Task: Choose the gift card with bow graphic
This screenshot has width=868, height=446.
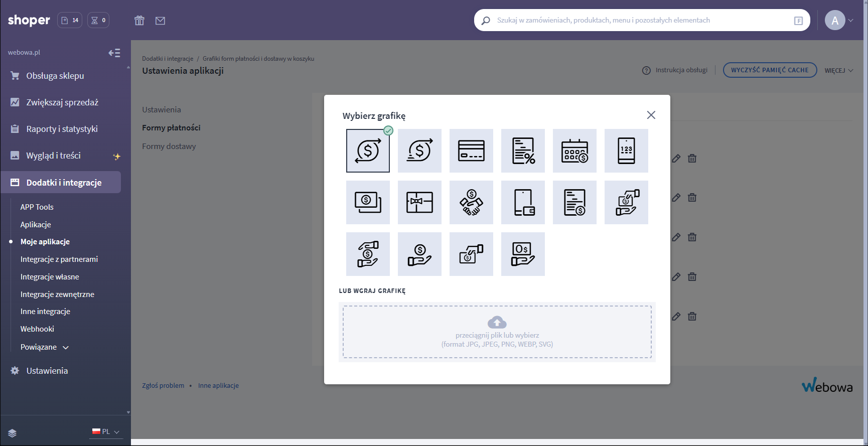Action: (419, 202)
